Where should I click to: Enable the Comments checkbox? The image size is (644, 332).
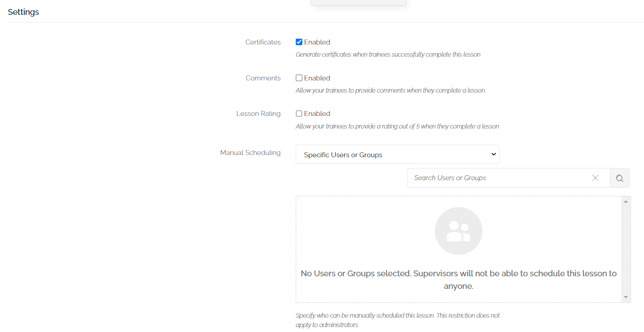[299, 78]
